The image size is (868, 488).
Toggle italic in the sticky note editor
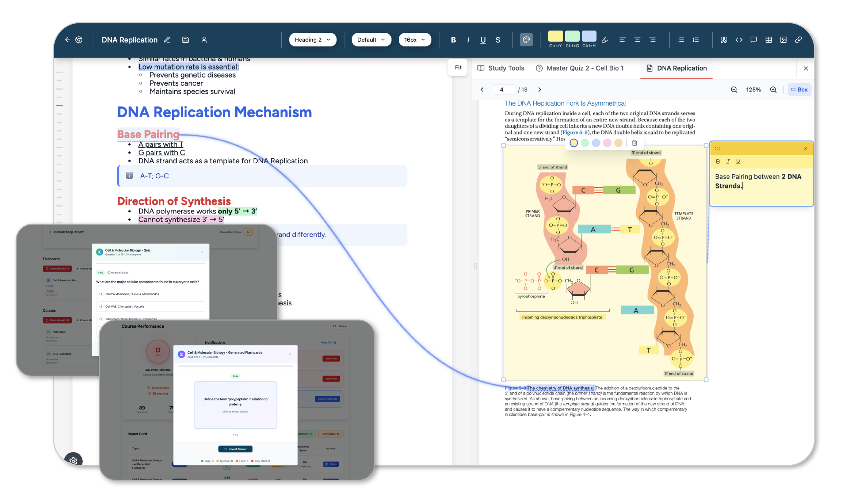pos(728,162)
